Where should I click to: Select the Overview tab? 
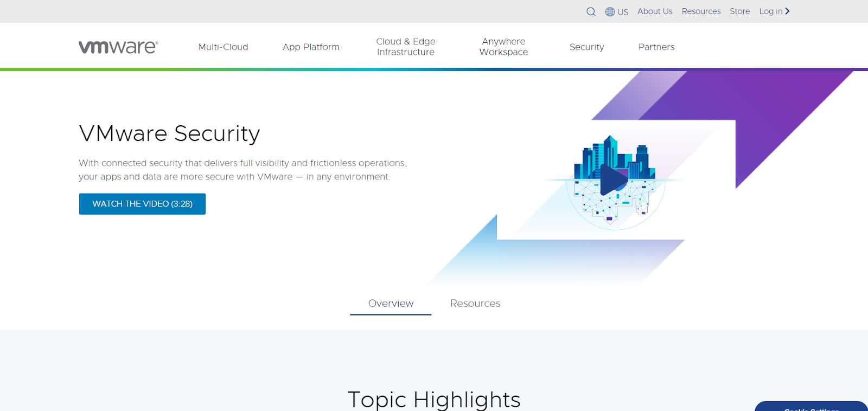pyautogui.click(x=391, y=304)
